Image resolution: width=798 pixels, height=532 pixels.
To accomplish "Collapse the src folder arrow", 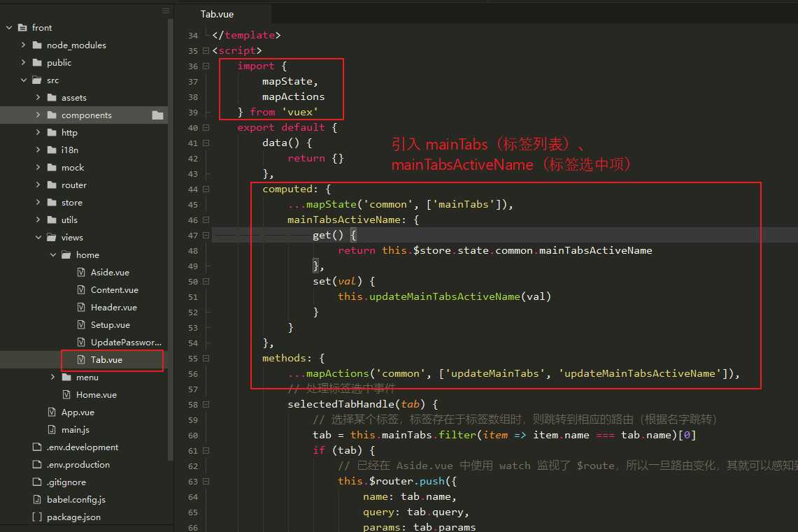I will coord(23,80).
